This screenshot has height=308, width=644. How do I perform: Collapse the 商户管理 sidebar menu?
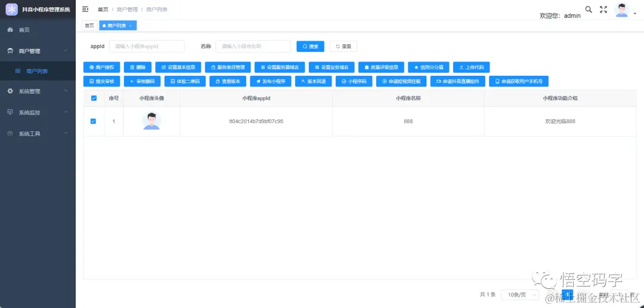[x=38, y=51]
